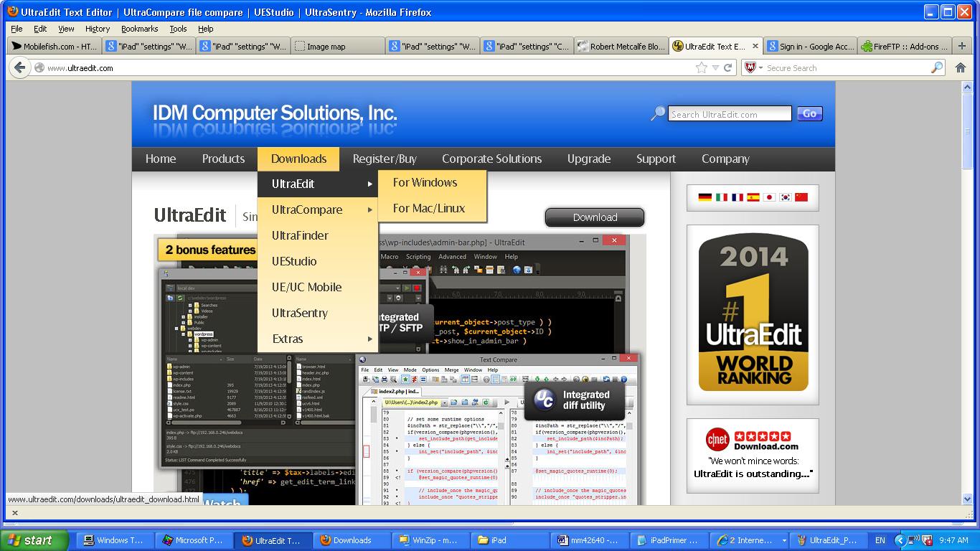Switch to the FireFTP Add-ons tab

[904, 47]
